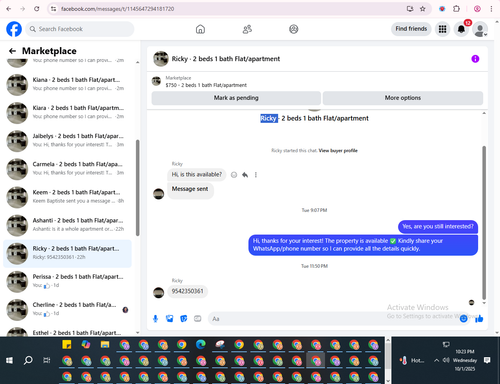
Task: Open the Friends icon in top navigation
Action: click(247, 29)
